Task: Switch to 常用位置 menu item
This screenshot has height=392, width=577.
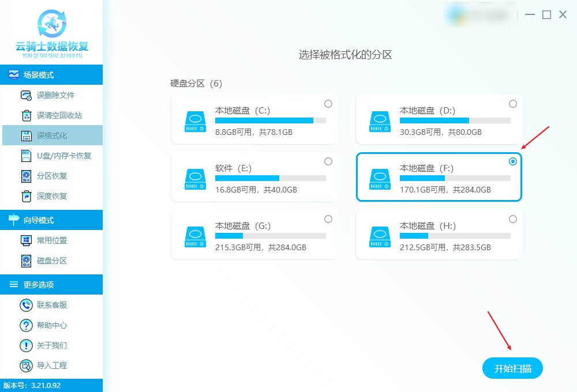Action: click(51, 240)
